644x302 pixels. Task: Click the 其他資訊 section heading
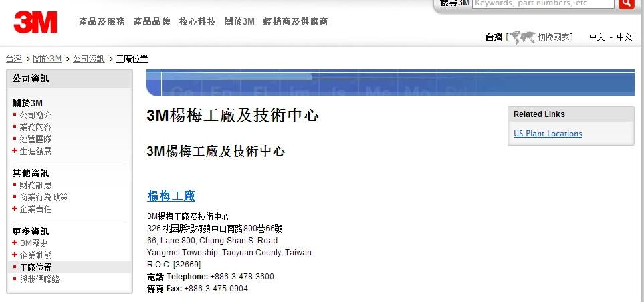click(30, 173)
